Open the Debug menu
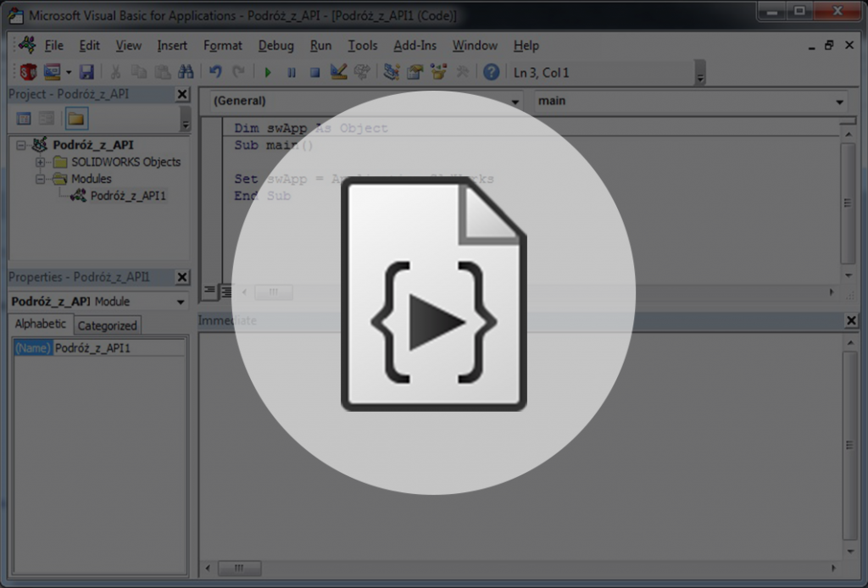 tap(275, 45)
